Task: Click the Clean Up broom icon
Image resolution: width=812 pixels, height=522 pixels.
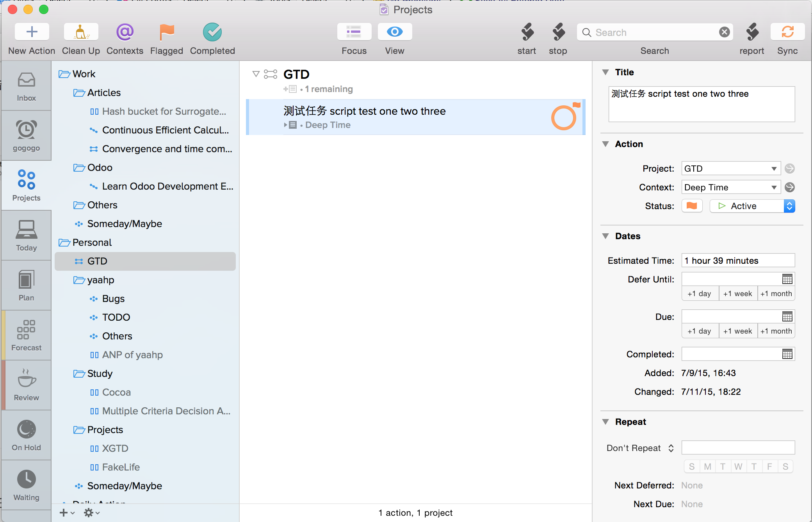Action: (x=81, y=32)
